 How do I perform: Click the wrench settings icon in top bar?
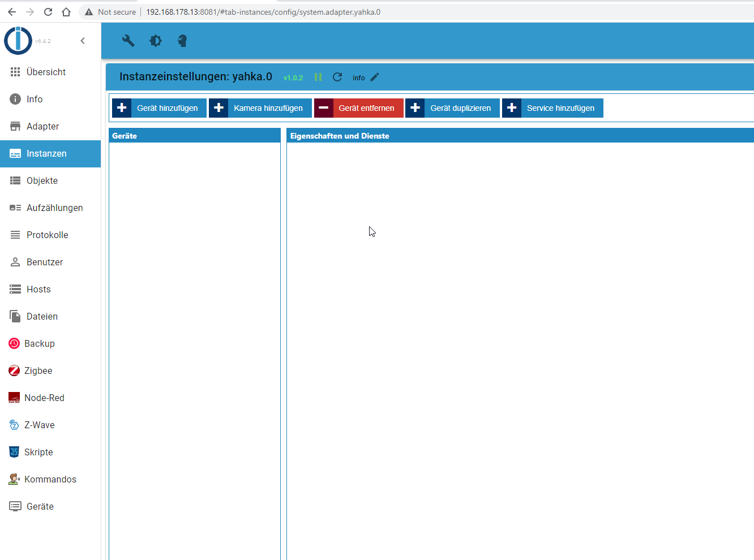point(128,41)
